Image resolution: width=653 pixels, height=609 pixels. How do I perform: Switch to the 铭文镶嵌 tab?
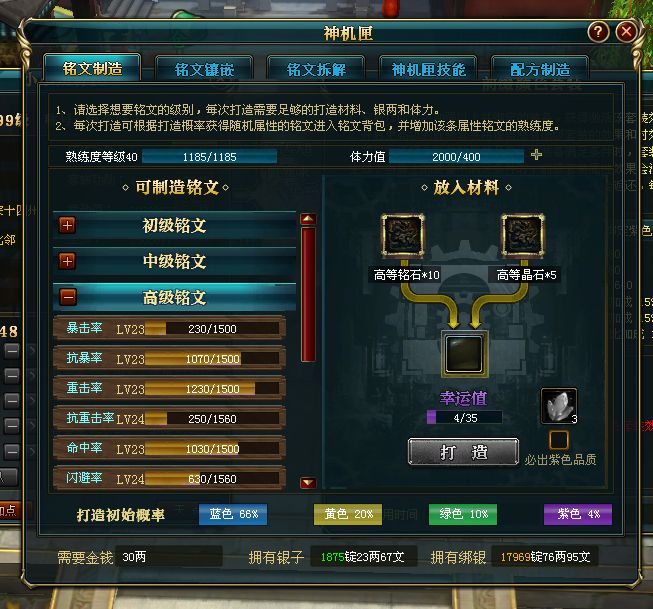[x=204, y=69]
